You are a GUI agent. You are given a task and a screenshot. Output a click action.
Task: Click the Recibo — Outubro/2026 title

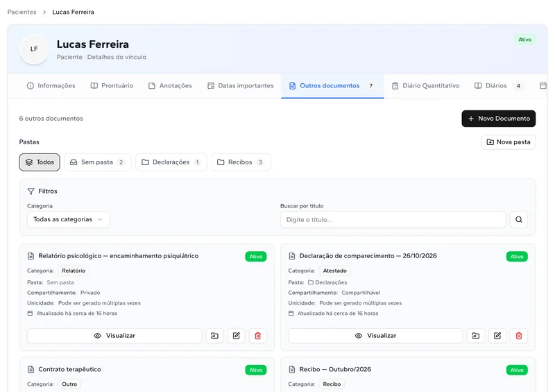tap(335, 369)
